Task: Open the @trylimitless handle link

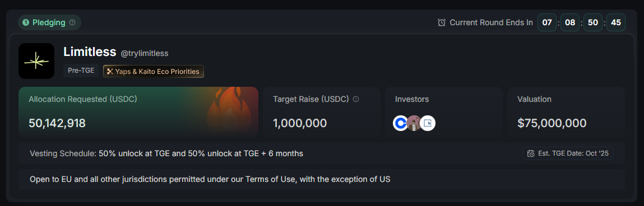Action: [145, 53]
